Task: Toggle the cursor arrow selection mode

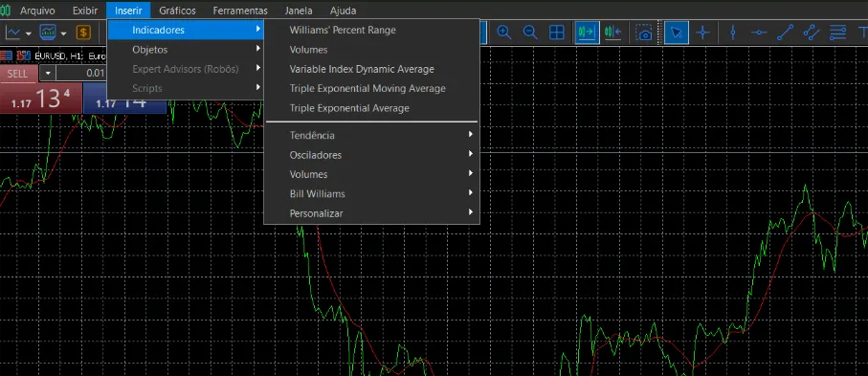Action: tap(677, 33)
